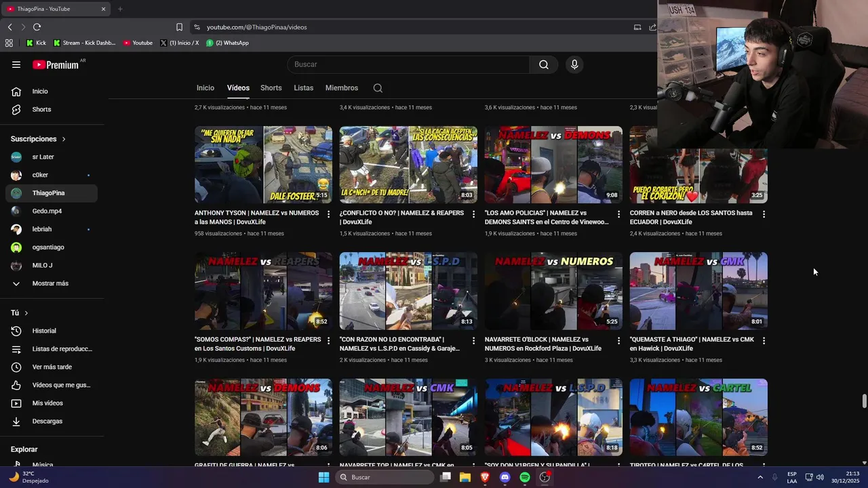Click the YouTube Buscar search field
This screenshot has height=488, width=868.
pyautogui.click(x=408, y=64)
